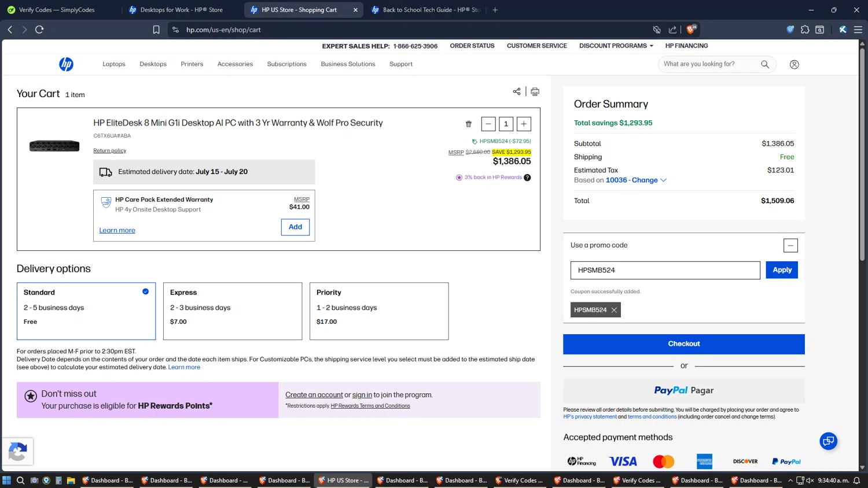The width and height of the screenshot is (868, 488).
Task: Click delivery options Learn more link
Action: [184, 367]
